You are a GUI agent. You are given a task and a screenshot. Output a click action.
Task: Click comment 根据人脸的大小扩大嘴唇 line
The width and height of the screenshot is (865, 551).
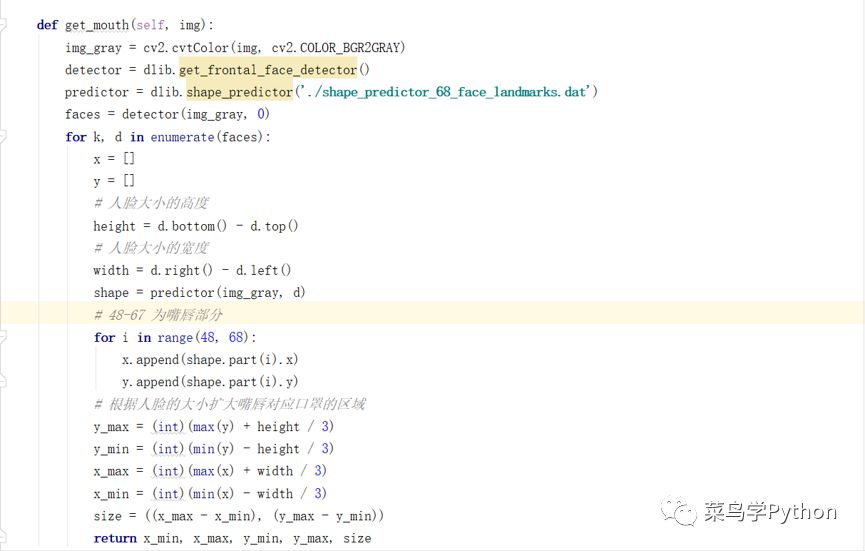pos(229,404)
